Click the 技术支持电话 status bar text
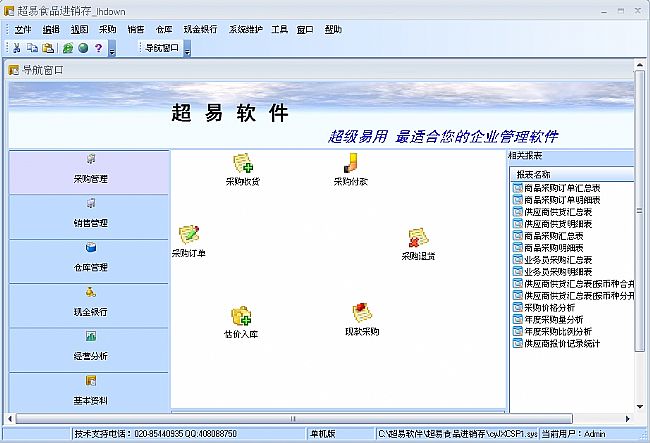Screen dimensions: 650x443 pyautogui.click(x=155, y=434)
